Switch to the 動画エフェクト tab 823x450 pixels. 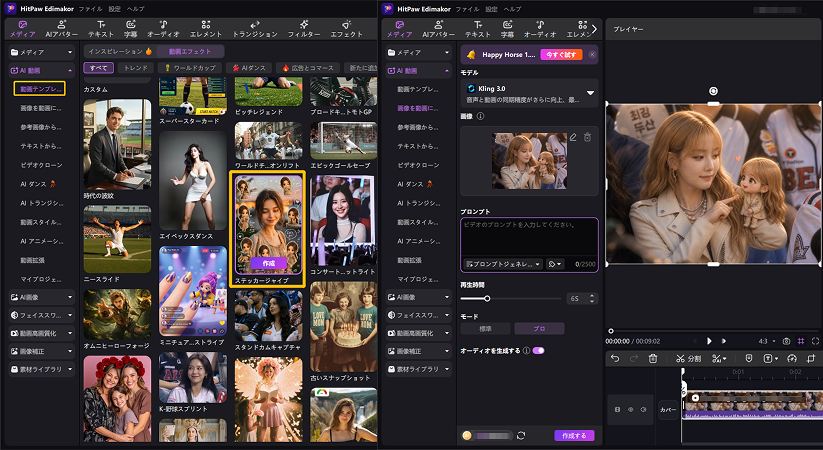[x=190, y=51]
